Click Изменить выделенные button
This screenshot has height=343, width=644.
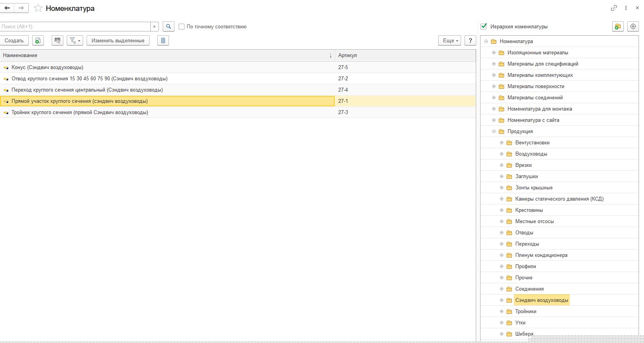pos(118,40)
